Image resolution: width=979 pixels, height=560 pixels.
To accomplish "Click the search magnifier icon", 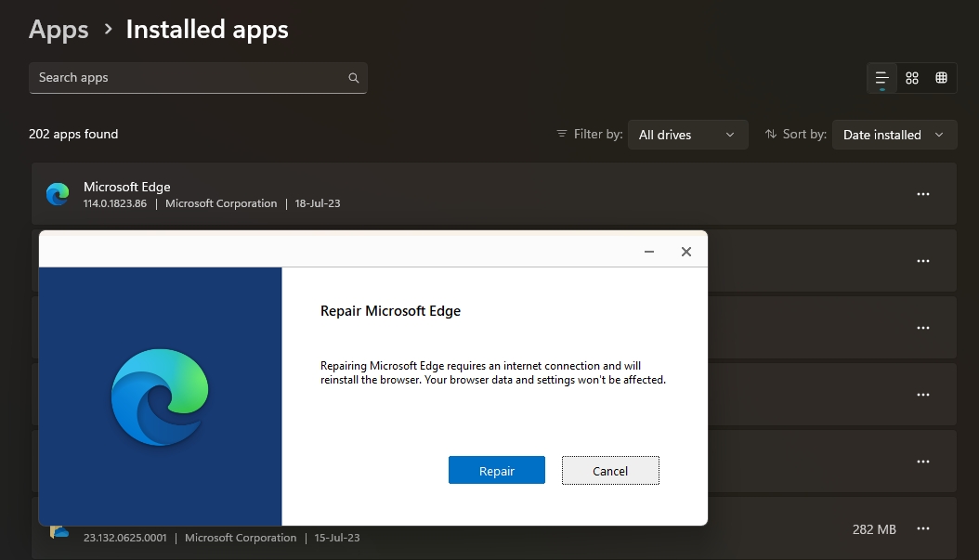I will 353,78.
